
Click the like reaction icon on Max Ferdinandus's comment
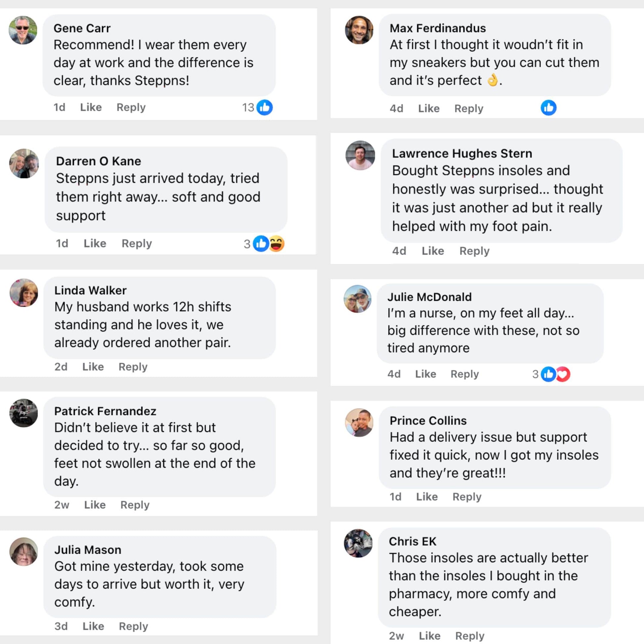pyautogui.click(x=548, y=108)
